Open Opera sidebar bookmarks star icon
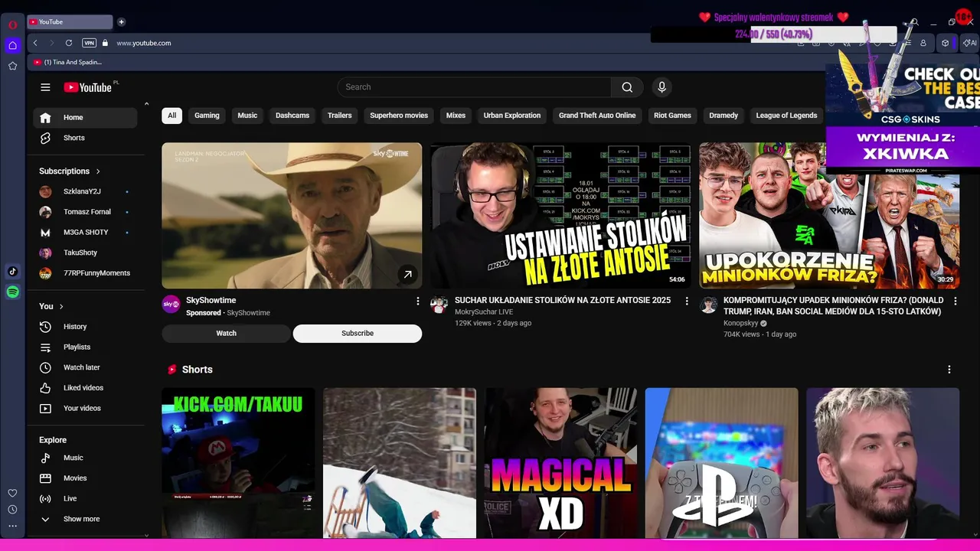980x551 pixels. 12,66
